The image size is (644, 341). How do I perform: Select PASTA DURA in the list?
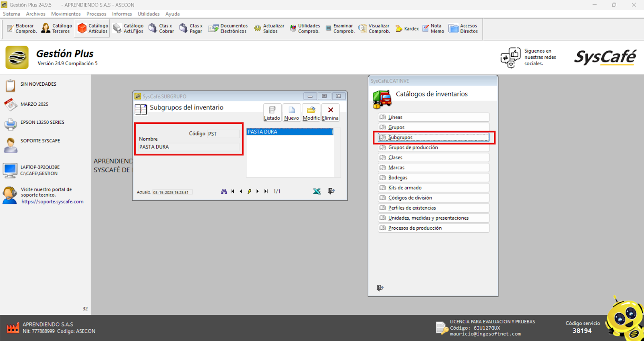[289, 132]
